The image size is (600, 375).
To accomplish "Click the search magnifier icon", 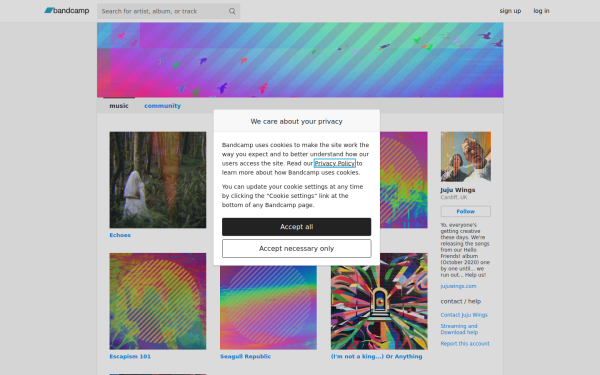I will 232,11.
